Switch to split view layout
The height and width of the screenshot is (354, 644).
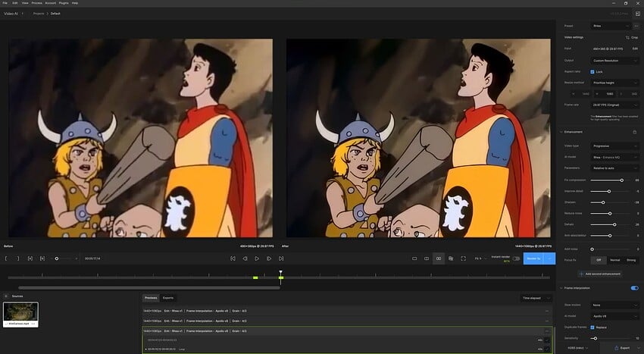tap(427, 258)
